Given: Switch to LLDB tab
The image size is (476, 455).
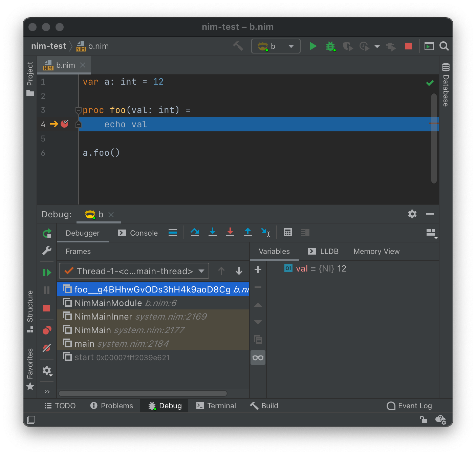Looking at the screenshot, I should point(323,251).
